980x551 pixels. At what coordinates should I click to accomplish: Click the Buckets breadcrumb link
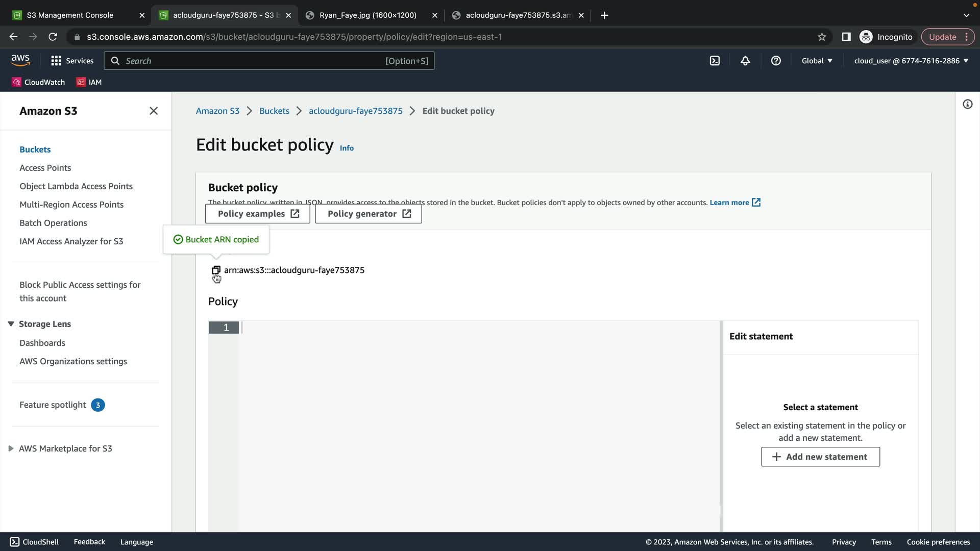click(x=274, y=111)
